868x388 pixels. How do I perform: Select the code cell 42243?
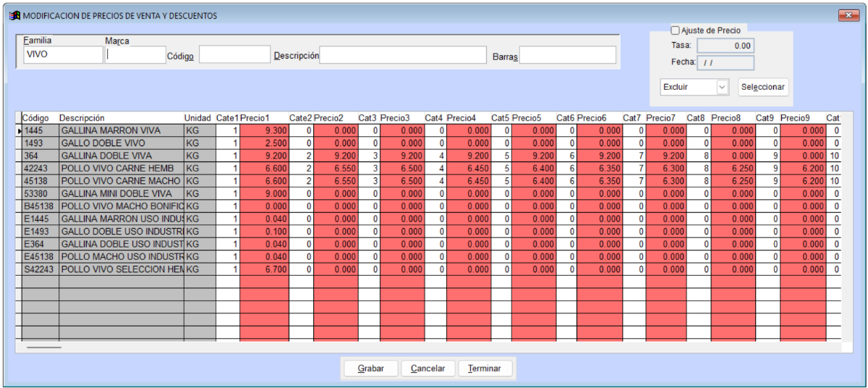point(40,169)
